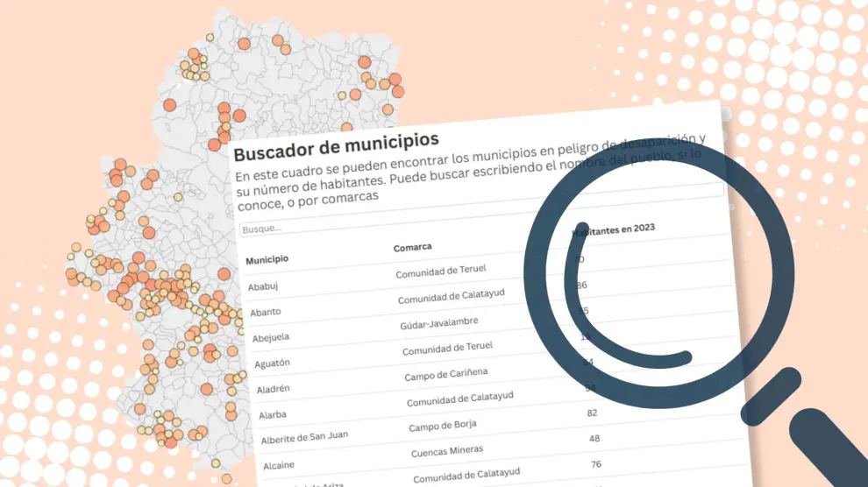Click the Habitantes en 2023 column header
Image resolution: width=868 pixels, height=487 pixels.
[613, 230]
